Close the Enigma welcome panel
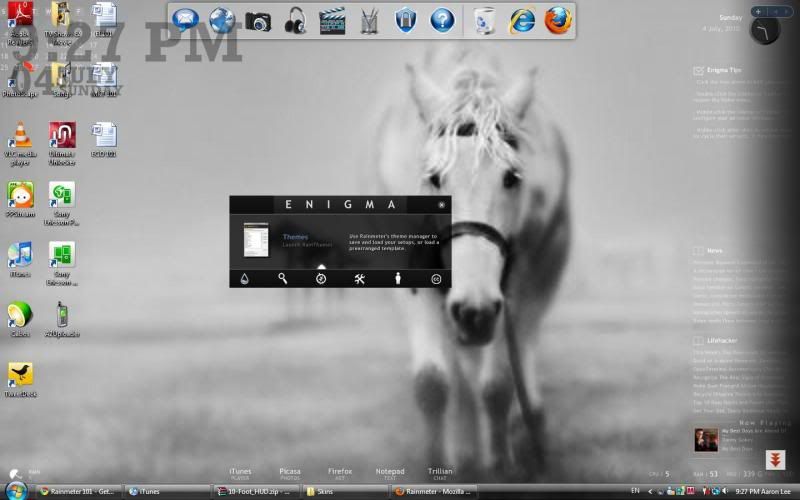 (x=441, y=205)
